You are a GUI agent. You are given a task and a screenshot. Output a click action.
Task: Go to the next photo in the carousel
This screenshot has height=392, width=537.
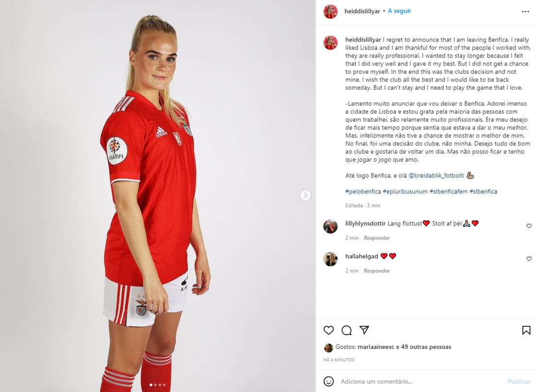click(306, 196)
